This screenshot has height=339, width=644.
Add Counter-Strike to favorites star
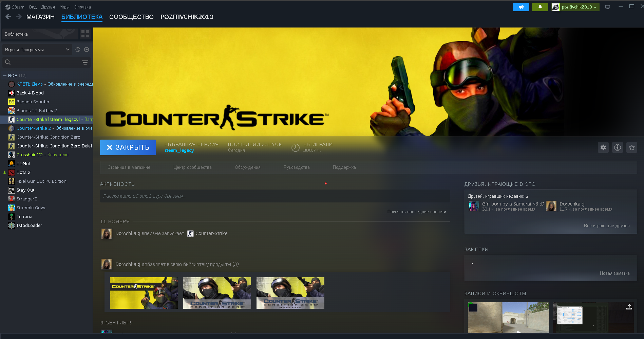point(631,147)
